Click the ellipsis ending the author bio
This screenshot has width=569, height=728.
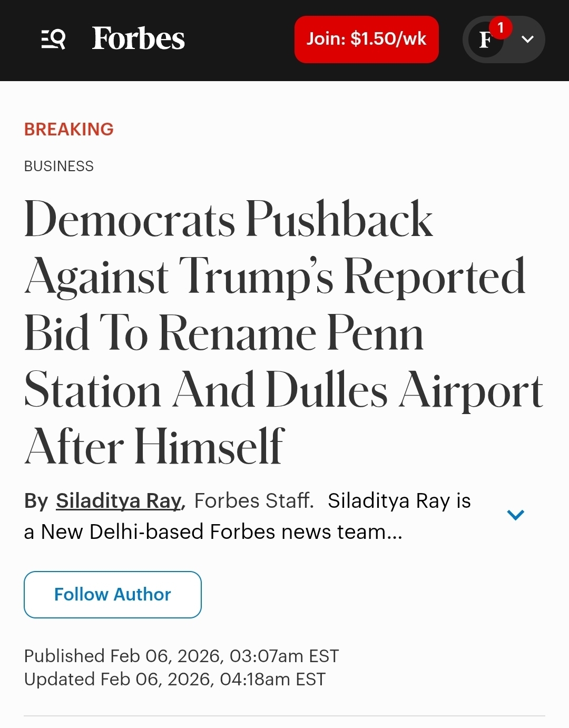point(394,533)
